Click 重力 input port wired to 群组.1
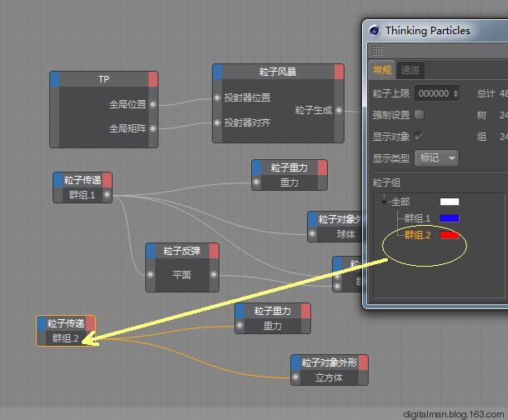The image size is (508, 420). 256,182
